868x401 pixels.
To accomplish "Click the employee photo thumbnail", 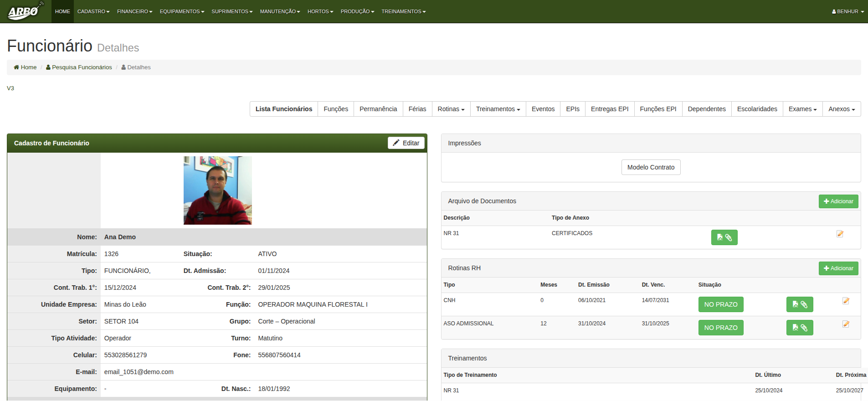I will [x=217, y=190].
